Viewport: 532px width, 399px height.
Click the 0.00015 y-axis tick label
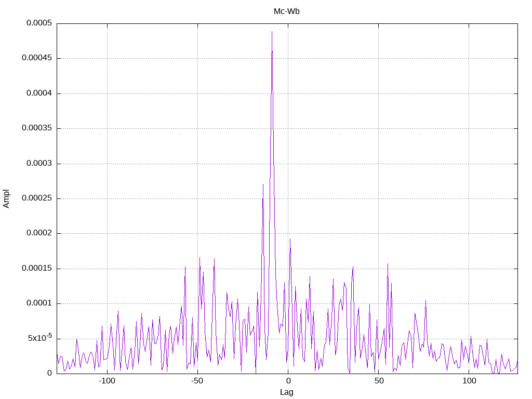click(x=37, y=269)
